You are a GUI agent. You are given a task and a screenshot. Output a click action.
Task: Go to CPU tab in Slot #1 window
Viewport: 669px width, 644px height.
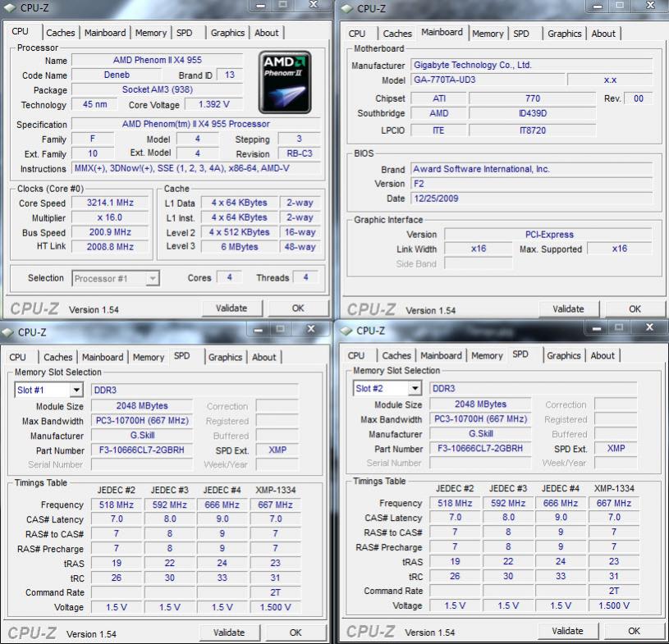click(17, 358)
